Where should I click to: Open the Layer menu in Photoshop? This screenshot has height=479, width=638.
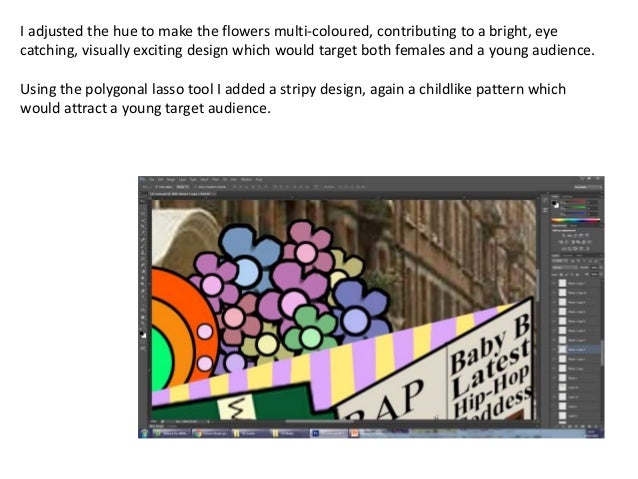182,179
